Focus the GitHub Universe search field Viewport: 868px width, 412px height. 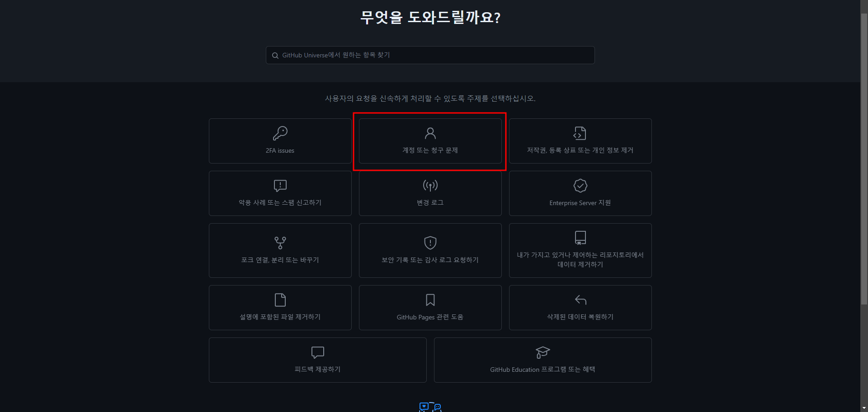(430, 55)
